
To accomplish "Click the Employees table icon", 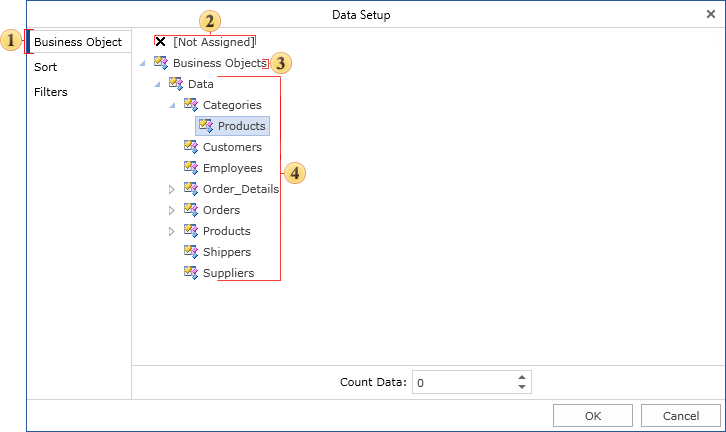I will coord(191,168).
